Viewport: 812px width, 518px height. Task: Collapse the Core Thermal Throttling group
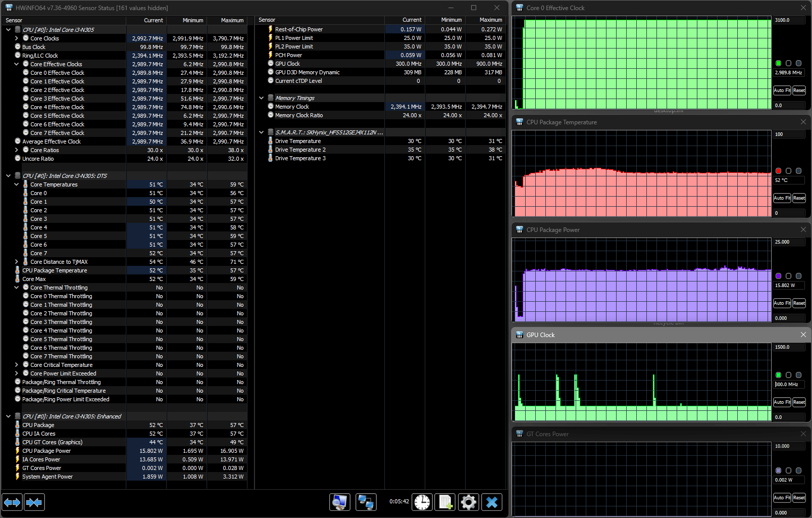[17, 288]
